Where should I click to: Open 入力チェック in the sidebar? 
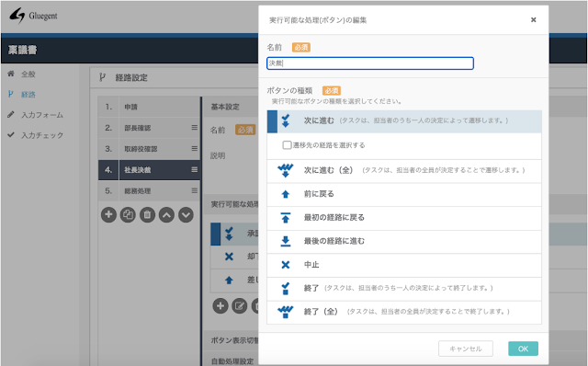coord(42,135)
